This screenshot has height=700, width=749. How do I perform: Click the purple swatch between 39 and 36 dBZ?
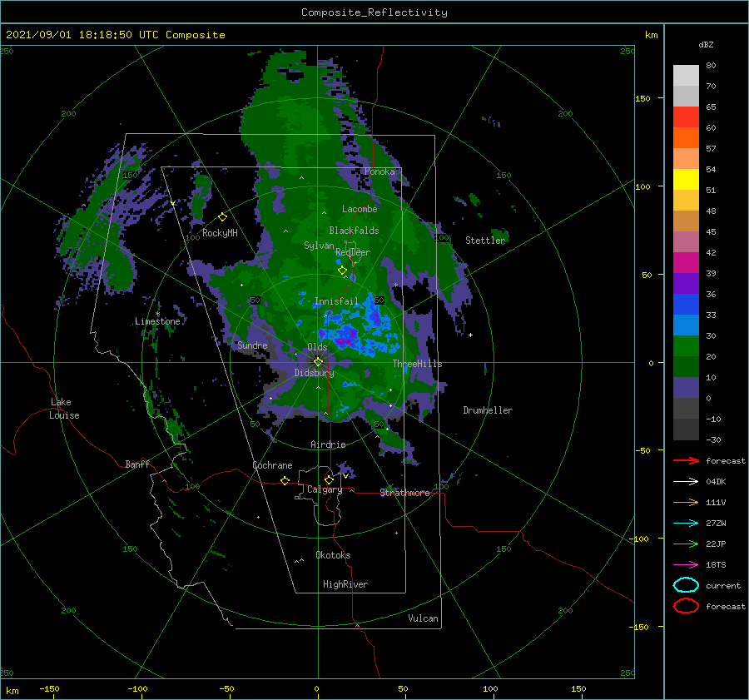point(686,284)
